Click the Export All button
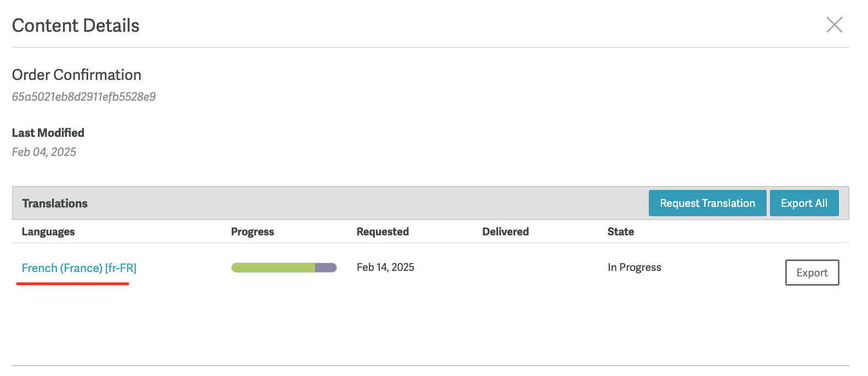Screen dimensions: 868x376 [x=804, y=203]
